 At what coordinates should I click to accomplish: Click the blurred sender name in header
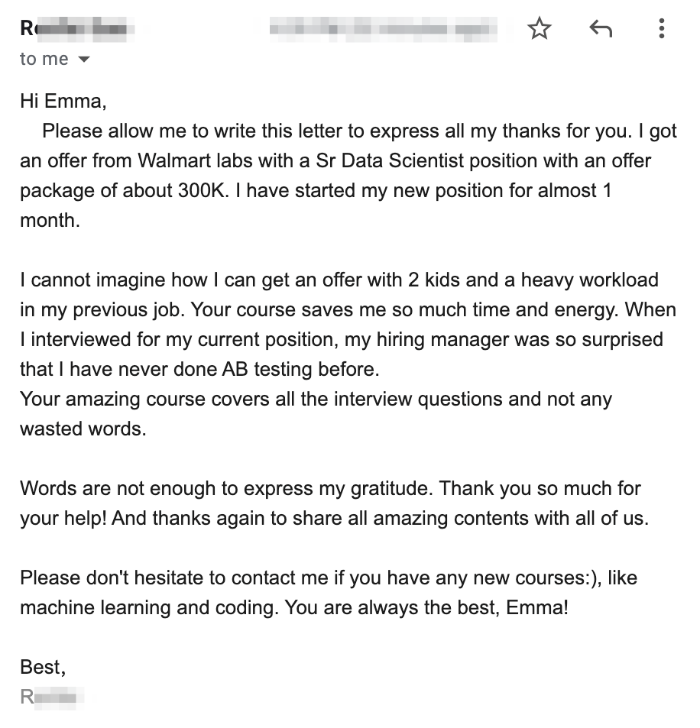click(x=77, y=29)
